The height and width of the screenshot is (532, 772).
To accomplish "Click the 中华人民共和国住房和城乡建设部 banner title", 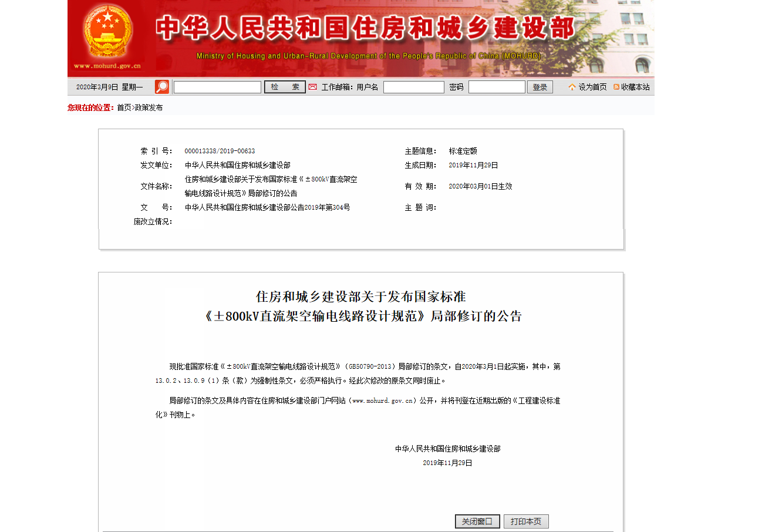I will [365, 28].
